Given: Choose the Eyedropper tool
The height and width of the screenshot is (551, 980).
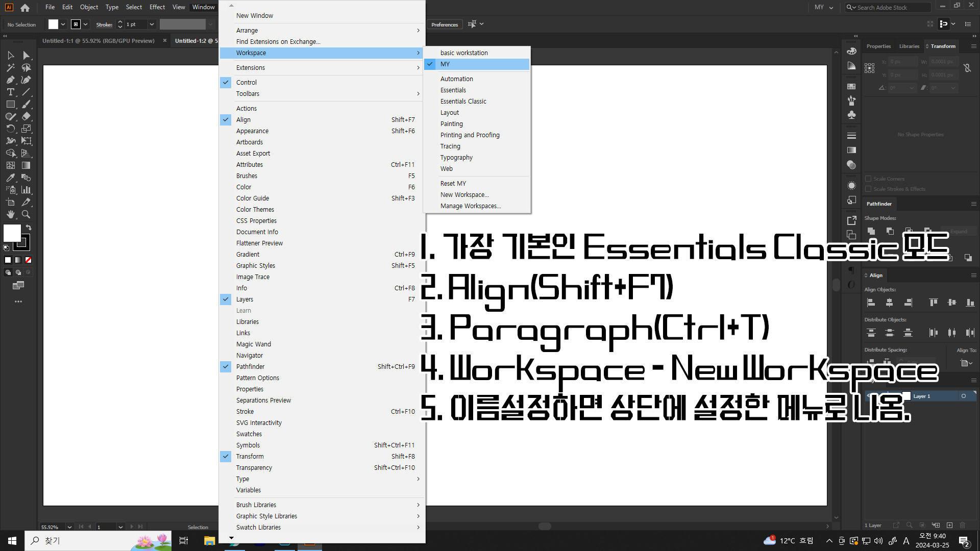Looking at the screenshot, I should tap(10, 178).
